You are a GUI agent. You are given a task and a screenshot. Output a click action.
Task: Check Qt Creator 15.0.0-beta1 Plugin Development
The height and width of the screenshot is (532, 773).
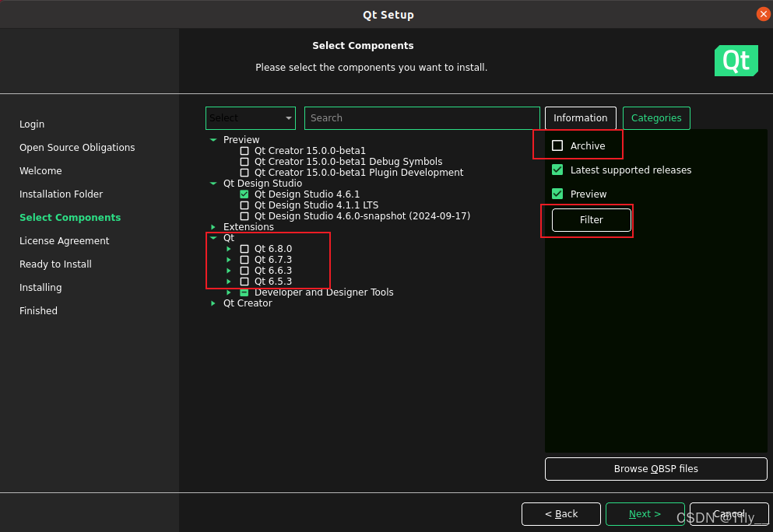[x=244, y=173]
